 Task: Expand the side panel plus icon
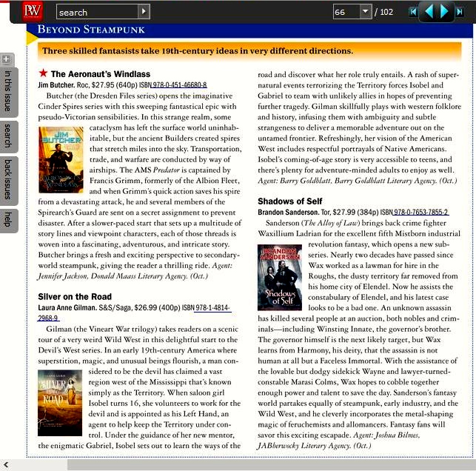pos(7,59)
